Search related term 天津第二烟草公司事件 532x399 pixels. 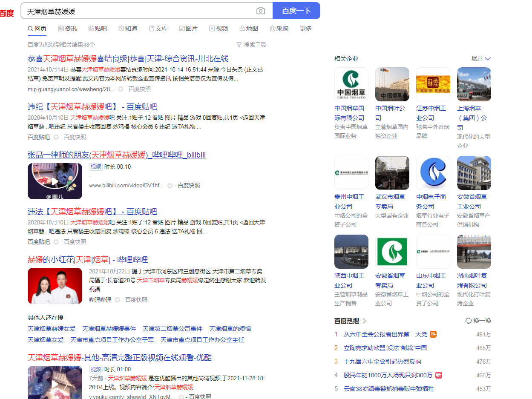click(173, 329)
